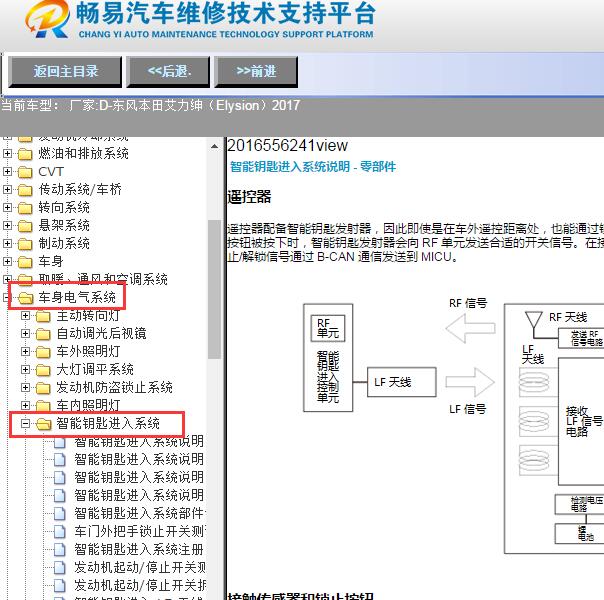The height and width of the screenshot is (600, 604).
Task: Select the 智能钥匙进入系统 folder label
Action: pyautogui.click(x=108, y=423)
